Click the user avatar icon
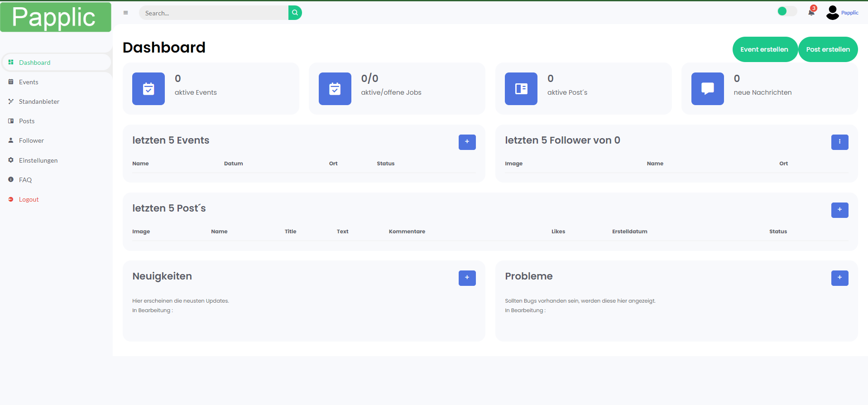Viewport: 868px width, 405px height. [x=832, y=13]
